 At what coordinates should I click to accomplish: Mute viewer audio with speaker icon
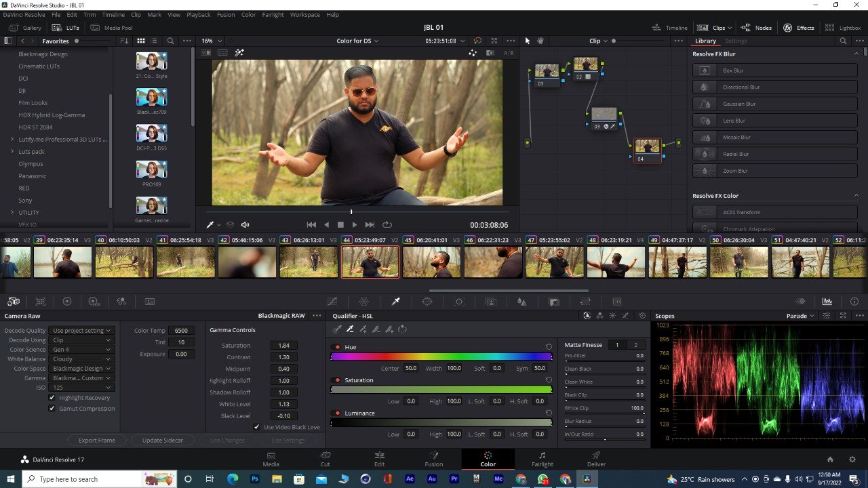pyautogui.click(x=245, y=225)
